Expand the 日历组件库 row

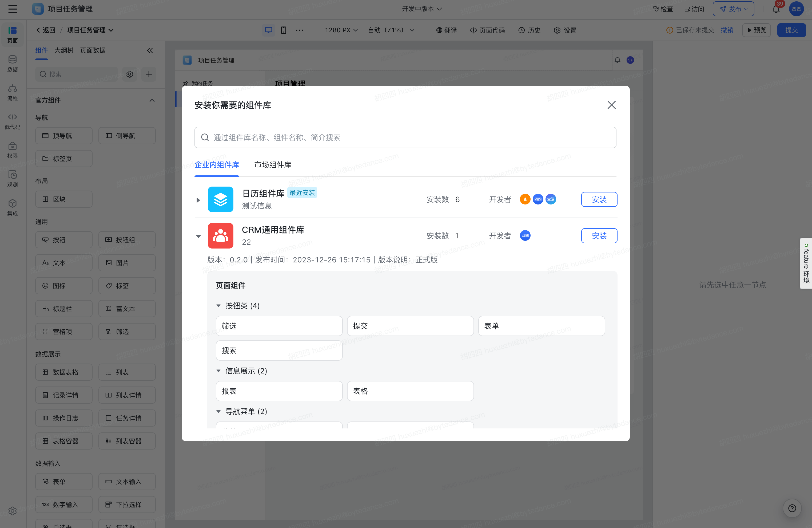[198, 200]
